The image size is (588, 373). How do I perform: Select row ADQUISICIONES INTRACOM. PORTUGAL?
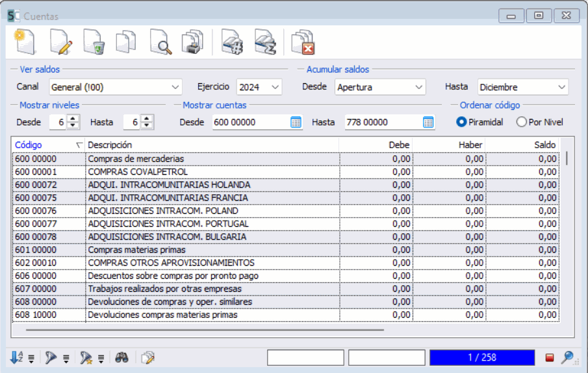tap(286, 224)
